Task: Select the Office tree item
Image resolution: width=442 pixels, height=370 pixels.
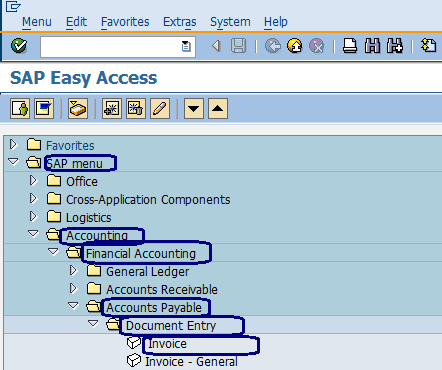Action: click(x=82, y=181)
